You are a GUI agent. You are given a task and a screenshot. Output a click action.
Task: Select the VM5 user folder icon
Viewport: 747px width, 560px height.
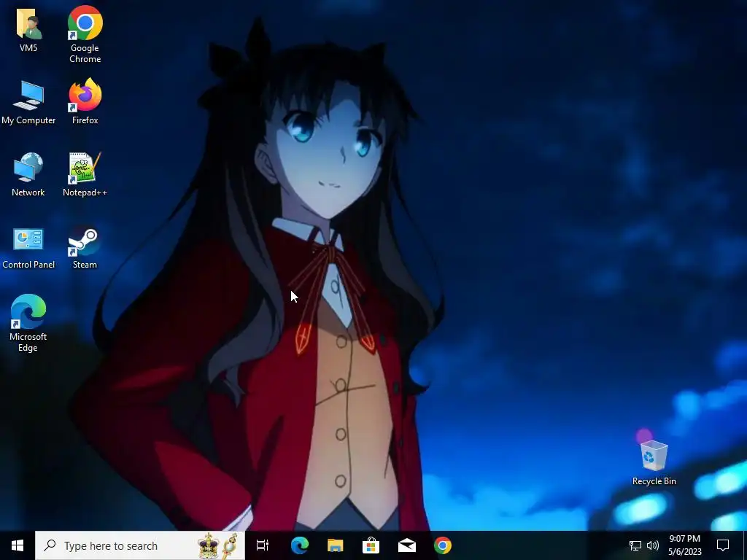click(28, 29)
